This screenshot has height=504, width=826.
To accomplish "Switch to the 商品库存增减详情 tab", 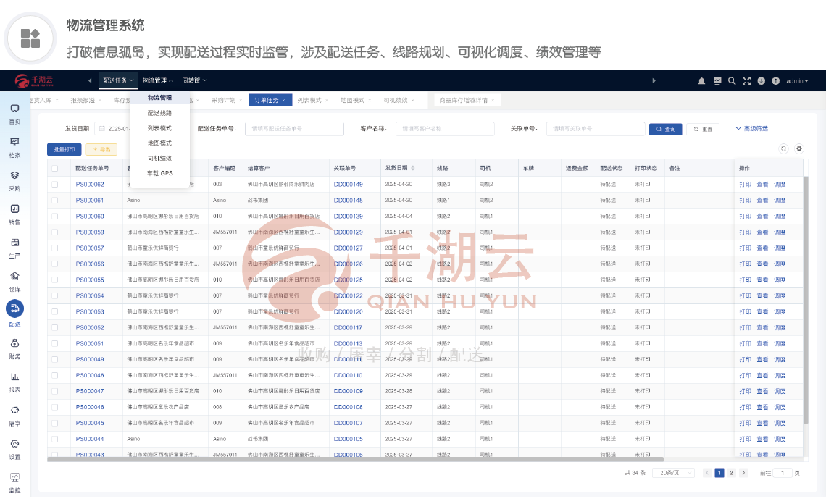I will [x=468, y=101].
